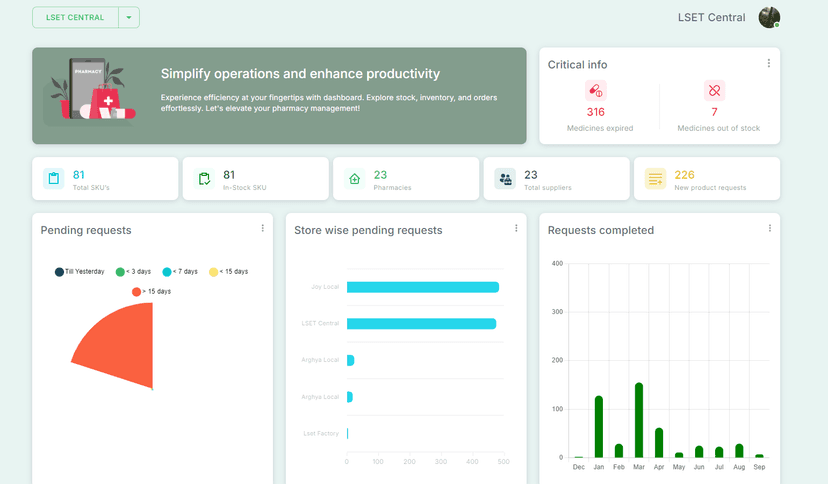The image size is (828, 484).
Task: Click the Apr bar in Requests completed
Action: [x=659, y=443]
